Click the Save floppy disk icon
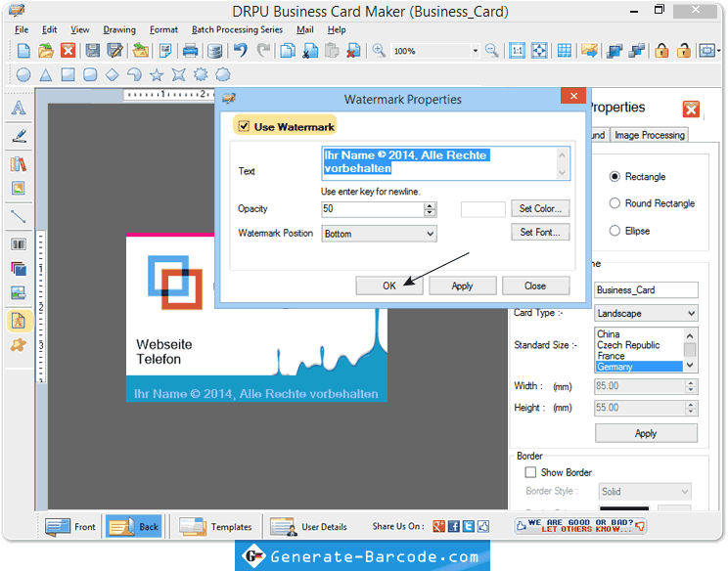 tap(92, 51)
